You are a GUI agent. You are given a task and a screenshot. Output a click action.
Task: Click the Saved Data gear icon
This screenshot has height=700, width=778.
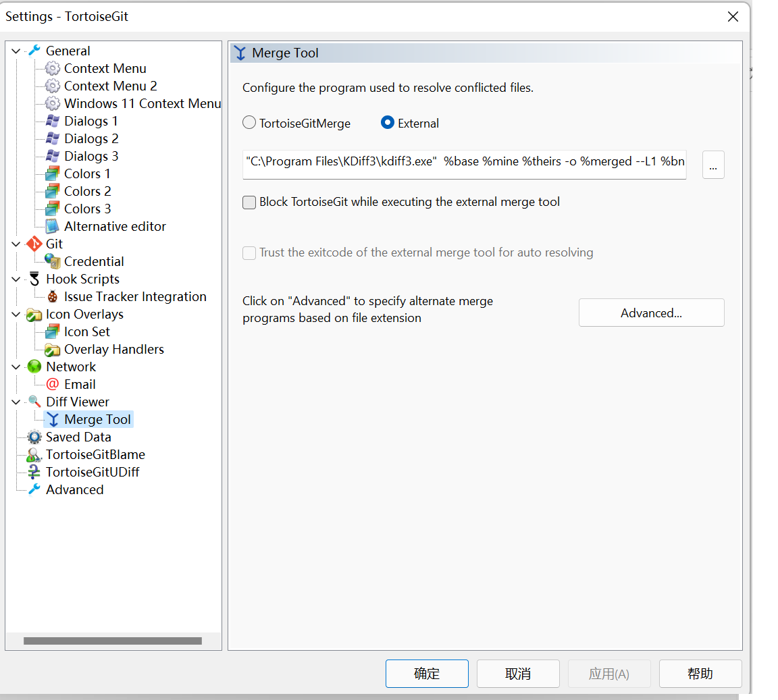pyautogui.click(x=34, y=437)
